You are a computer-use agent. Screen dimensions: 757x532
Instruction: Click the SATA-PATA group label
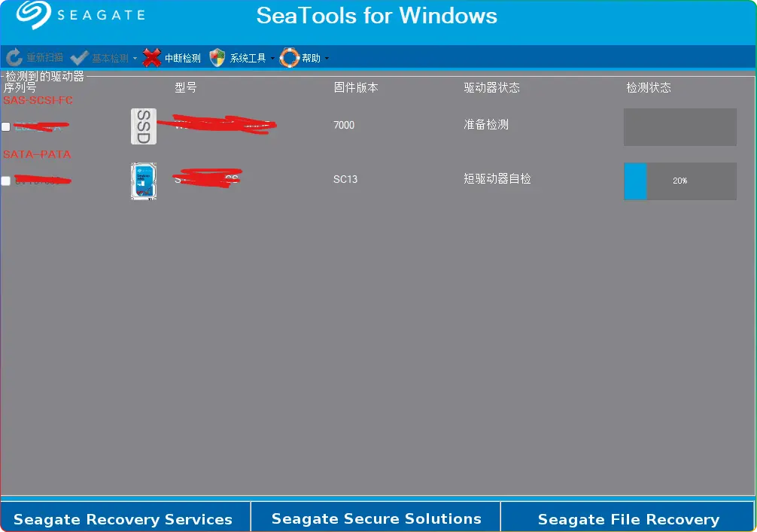tap(37, 154)
